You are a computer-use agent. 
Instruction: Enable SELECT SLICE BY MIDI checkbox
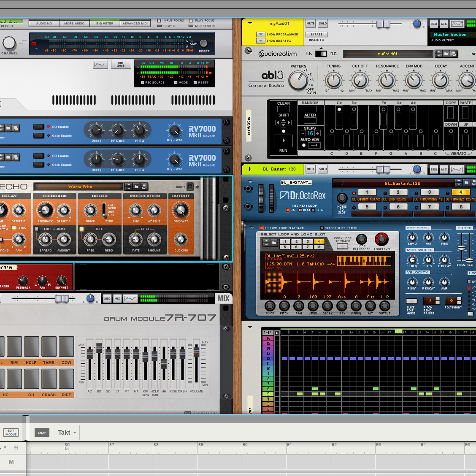coord(322,228)
